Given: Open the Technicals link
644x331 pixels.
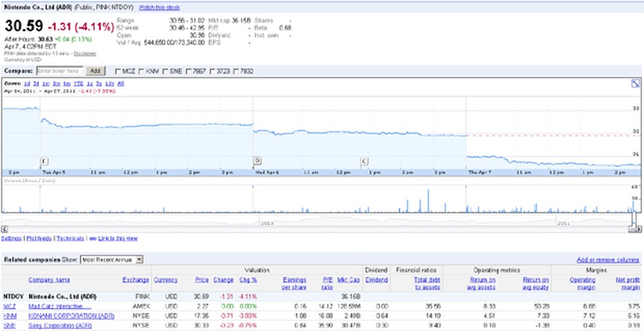Looking at the screenshot, I should [70, 239].
